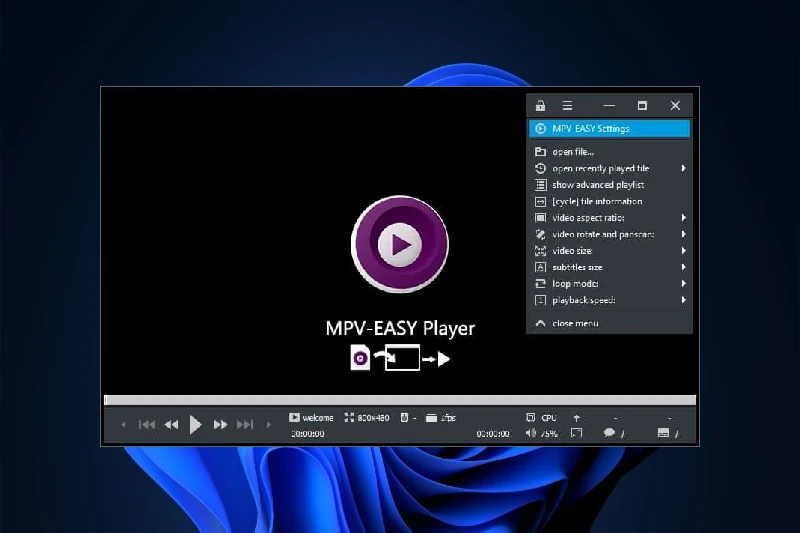Click the small device icon left of fps folder
This screenshot has width=800, height=533.
point(404,418)
